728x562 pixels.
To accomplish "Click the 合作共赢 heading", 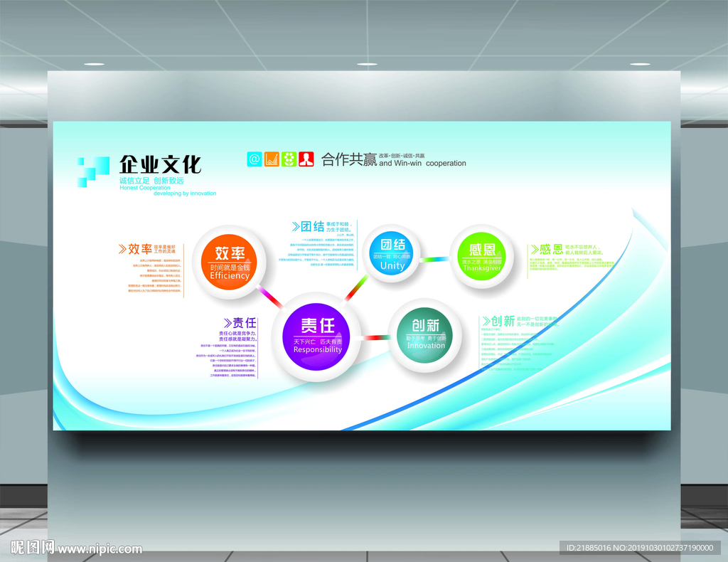I will (349, 159).
